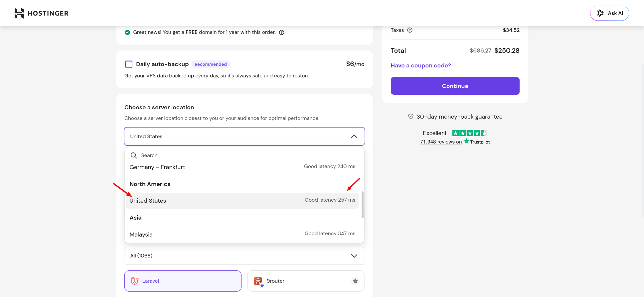This screenshot has width=644, height=297.
Task: Click the Continue button
Action: (455, 86)
